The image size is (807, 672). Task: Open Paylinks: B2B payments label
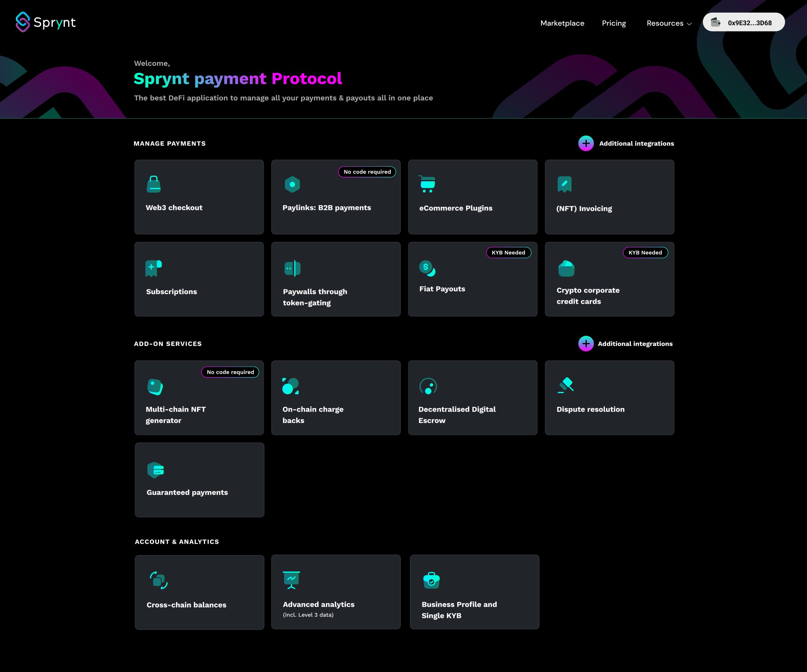pyautogui.click(x=327, y=208)
